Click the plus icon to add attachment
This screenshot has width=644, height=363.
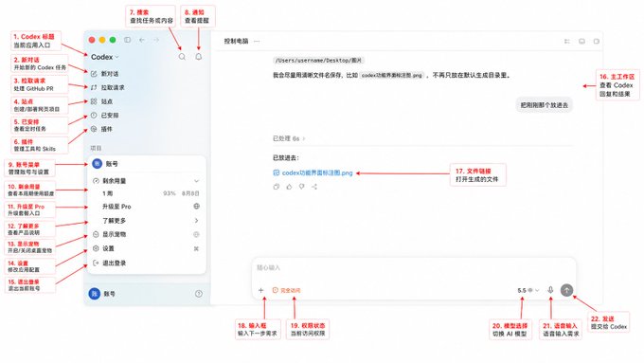pos(260,290)
